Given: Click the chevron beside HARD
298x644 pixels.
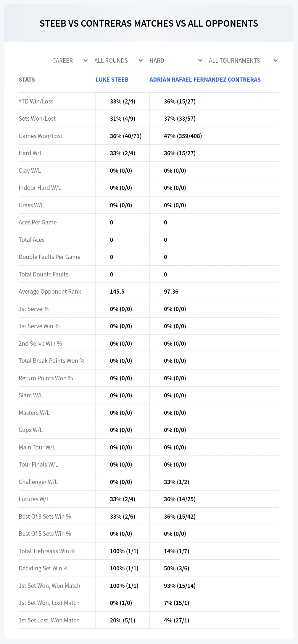Looking at the screenshot, I should point(200,61).
